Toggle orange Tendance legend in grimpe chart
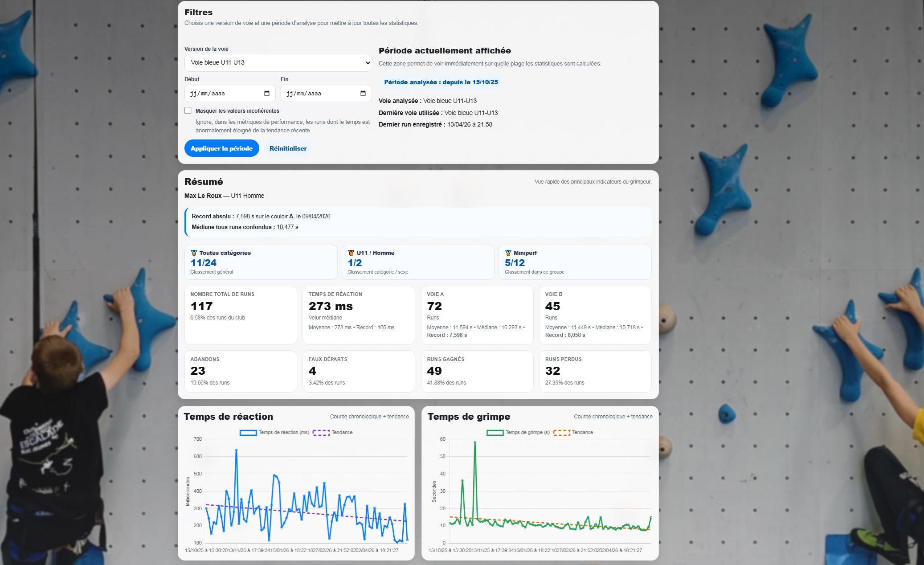Screen dimensions: 924x565 point(561,433)
